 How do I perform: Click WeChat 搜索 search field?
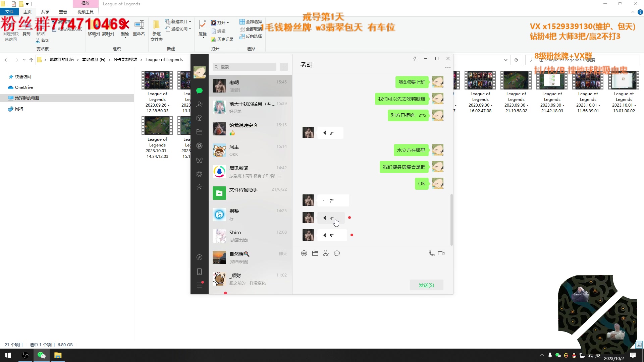pyautogui.click(x=245, y=67)
